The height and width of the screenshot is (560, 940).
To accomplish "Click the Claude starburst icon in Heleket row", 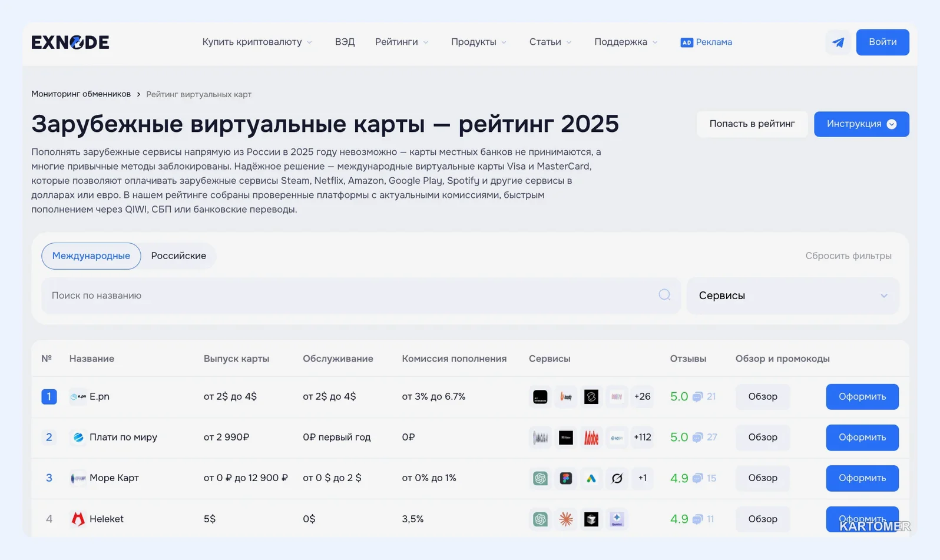I will pyautogui.click(x=566, y=519).
